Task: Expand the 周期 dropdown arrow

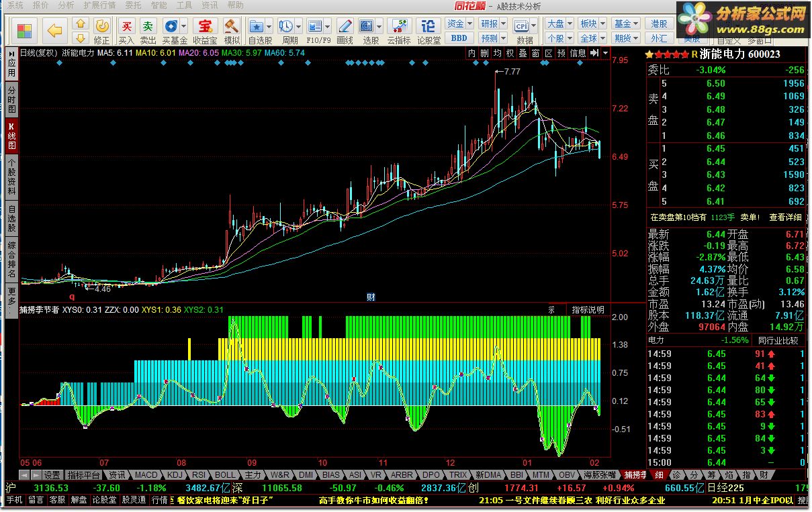Action: click(x=298, y=26)
